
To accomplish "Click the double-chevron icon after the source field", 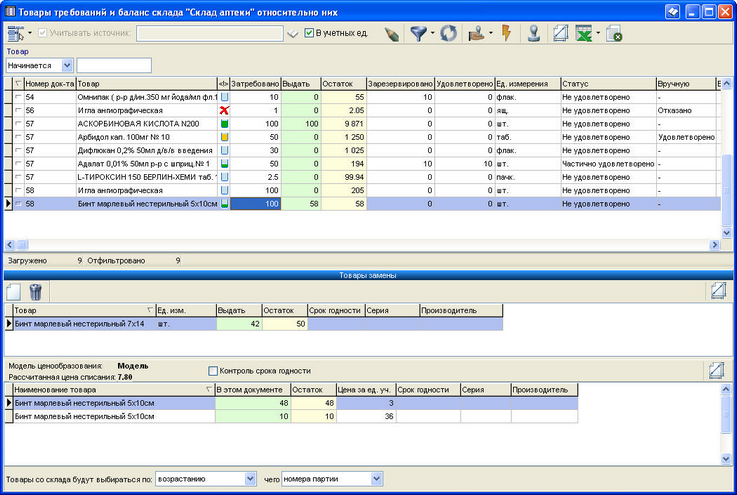I will tap(293, 34).
